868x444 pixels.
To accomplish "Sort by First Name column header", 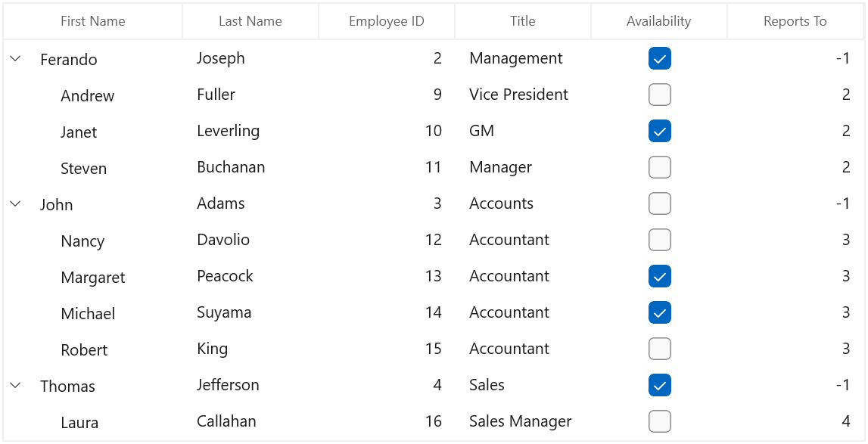I will pos(93,21).
